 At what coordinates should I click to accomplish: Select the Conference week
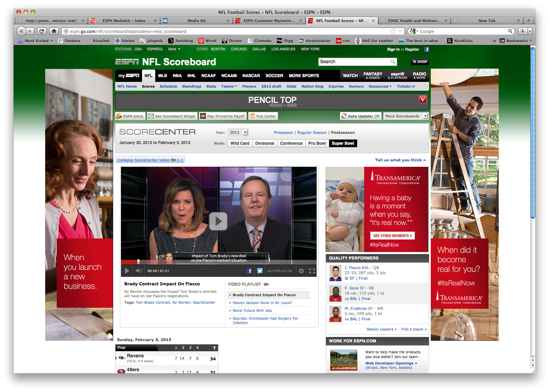click(x=291, y=143)
